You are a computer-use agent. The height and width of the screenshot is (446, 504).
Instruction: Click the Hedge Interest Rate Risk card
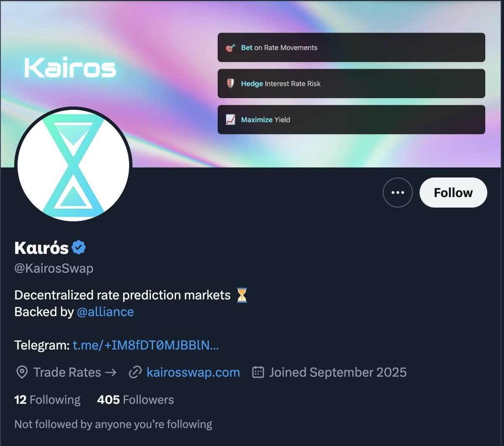coord(351,84)
